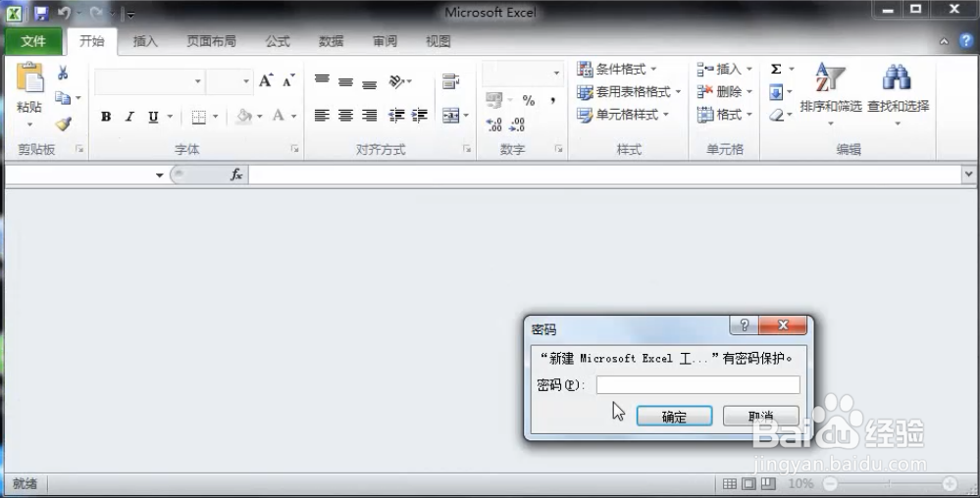Click the cell Borders icon
The image size is (980, 498).
pos(199,117)
